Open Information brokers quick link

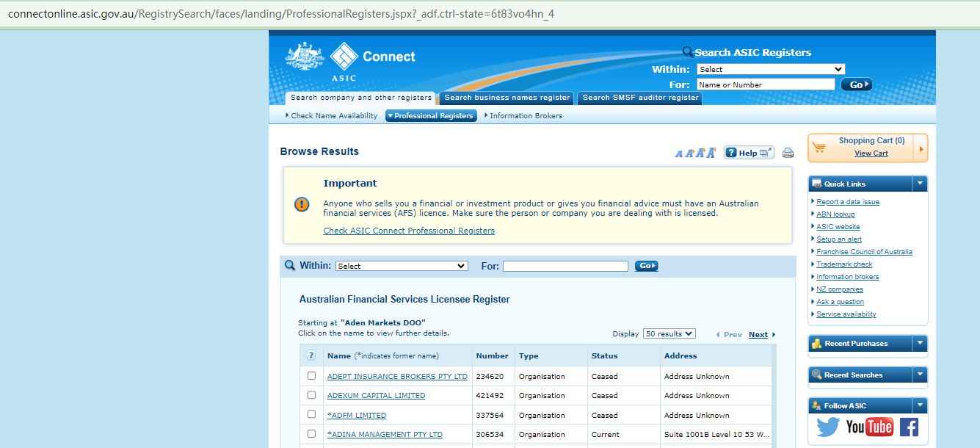847,277
